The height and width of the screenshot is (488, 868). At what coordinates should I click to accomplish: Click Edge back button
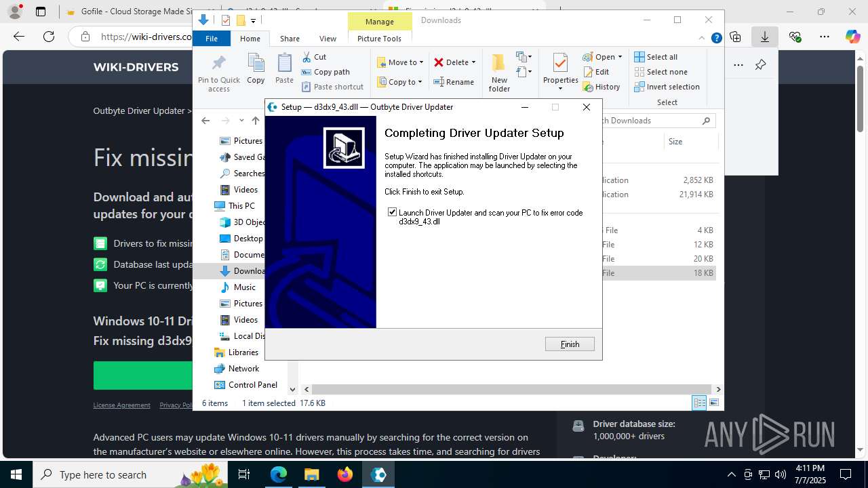pos(19,37)
